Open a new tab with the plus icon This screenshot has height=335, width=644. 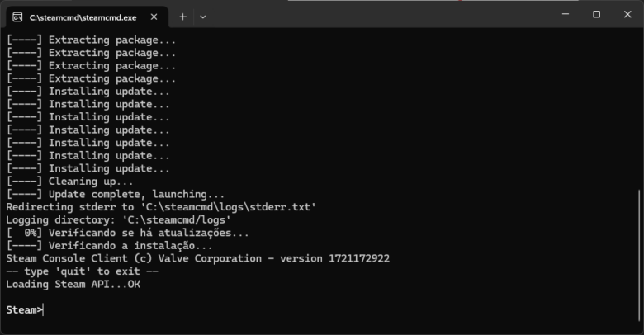[183, 17]
